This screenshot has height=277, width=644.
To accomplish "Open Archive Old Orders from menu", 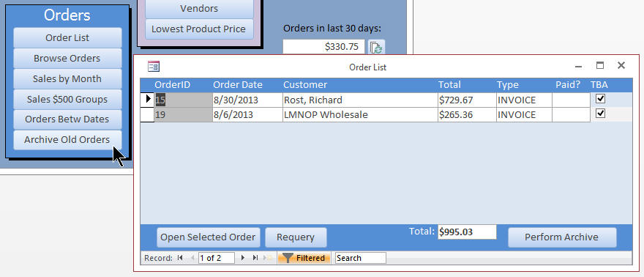I will click(67, 140).
